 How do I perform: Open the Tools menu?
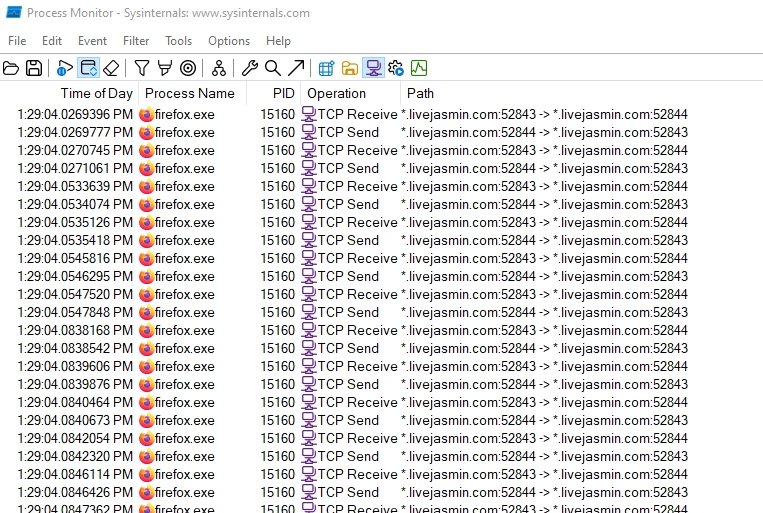(178, 41)
